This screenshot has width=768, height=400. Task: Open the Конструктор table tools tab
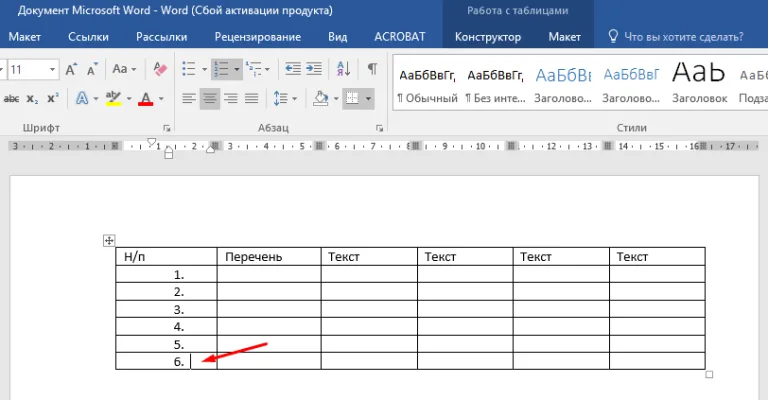coord(488,37)
